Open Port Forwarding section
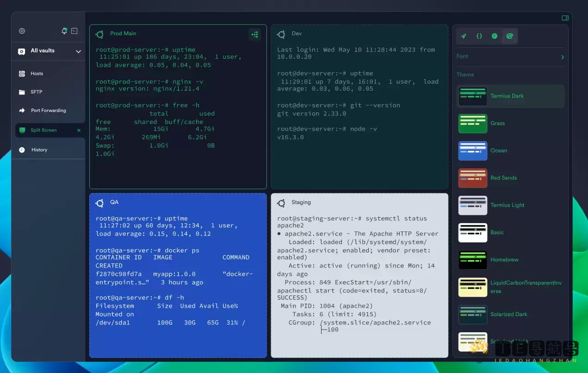This screenshot has width=588, height=373. pyautogui.click(x=48, y=111)
